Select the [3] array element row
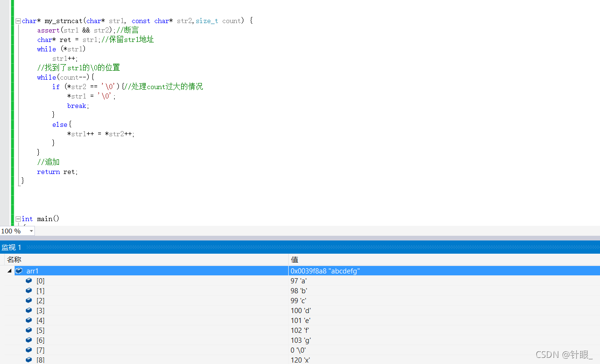The width and height of the screenshot is (600, 364). (300, 310)
